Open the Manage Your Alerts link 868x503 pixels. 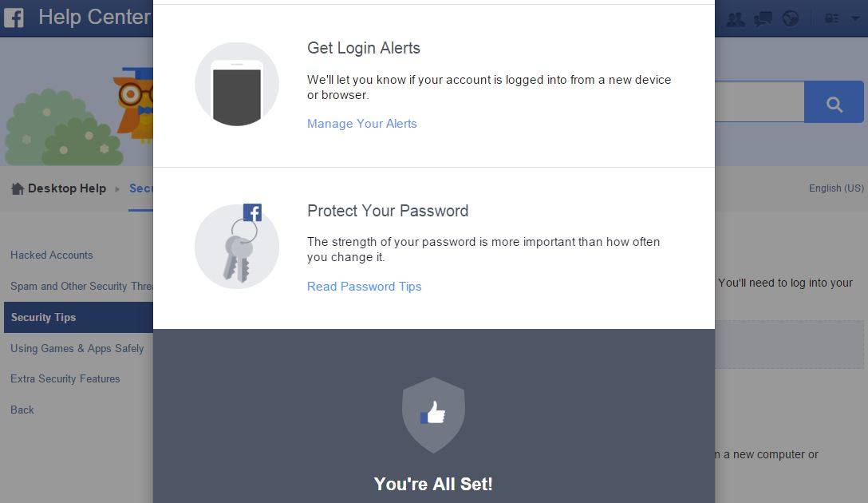click(x=362, y=124)
